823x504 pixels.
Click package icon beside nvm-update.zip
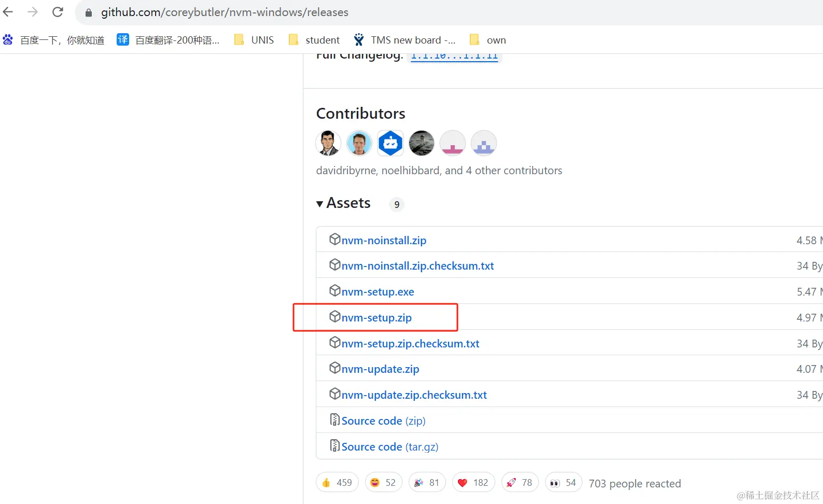click(335, 368)
